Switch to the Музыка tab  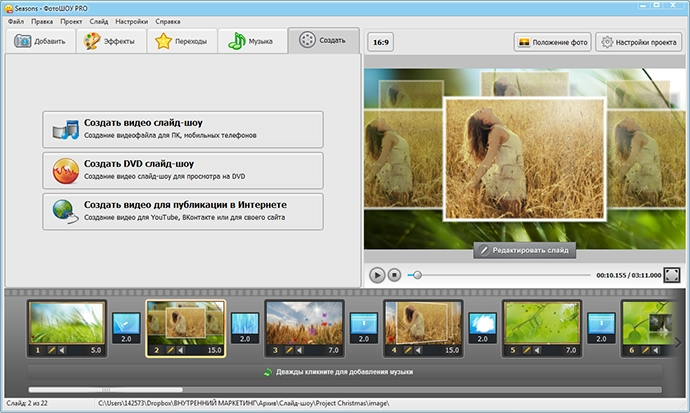click(252, 41)
